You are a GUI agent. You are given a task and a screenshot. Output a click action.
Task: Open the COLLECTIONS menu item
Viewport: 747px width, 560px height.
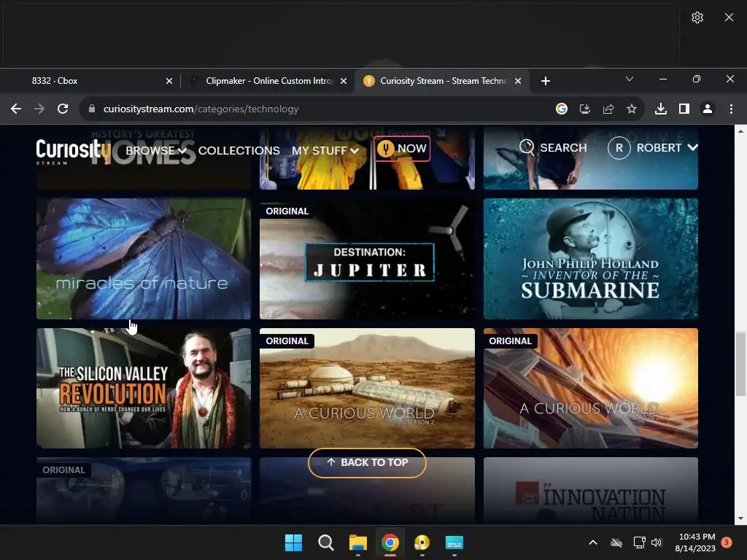[x=239, y=150]
